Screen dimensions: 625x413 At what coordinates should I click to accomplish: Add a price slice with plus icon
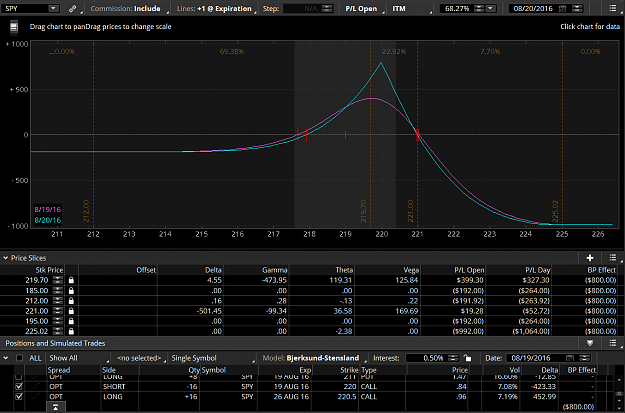pyautogui.click(x=590, y=258)
